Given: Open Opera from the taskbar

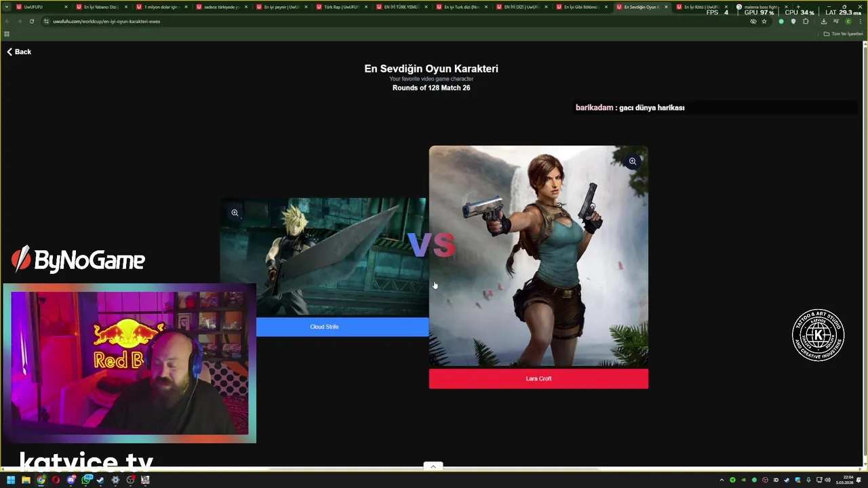Looking at the screenshot, I should (56, 480).
